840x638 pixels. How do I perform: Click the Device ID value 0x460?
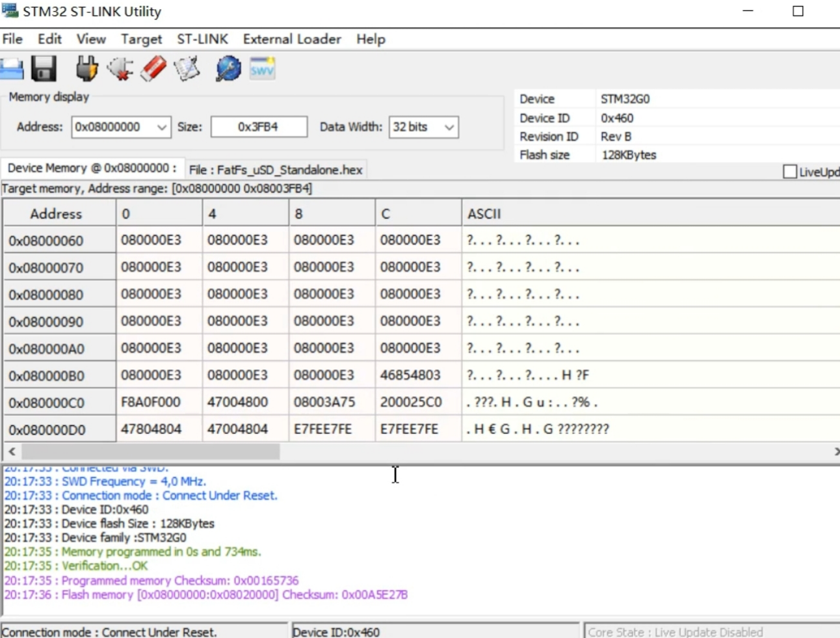(x=617, y=118)
